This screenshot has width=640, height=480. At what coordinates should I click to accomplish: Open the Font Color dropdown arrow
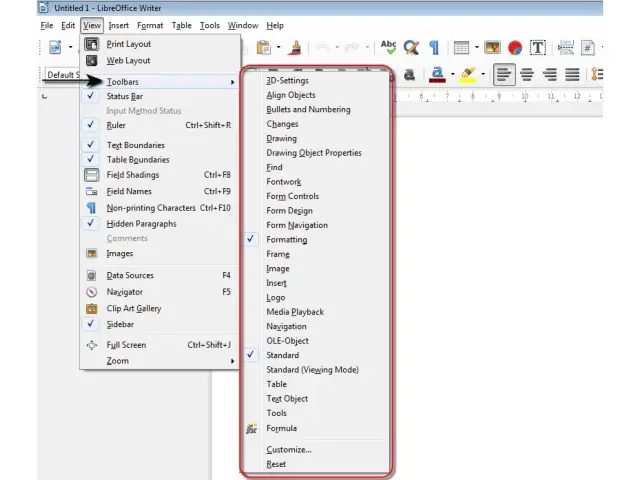452,74
